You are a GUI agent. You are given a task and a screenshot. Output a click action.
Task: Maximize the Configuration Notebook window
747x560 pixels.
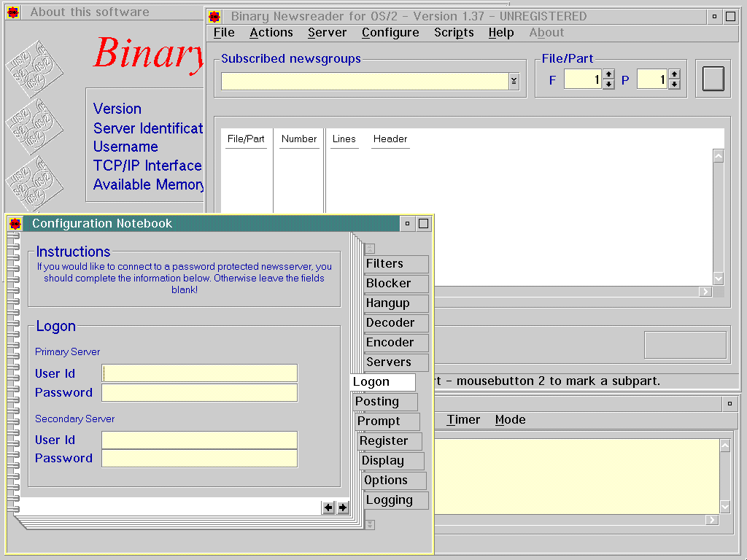(x=424, y=223)
